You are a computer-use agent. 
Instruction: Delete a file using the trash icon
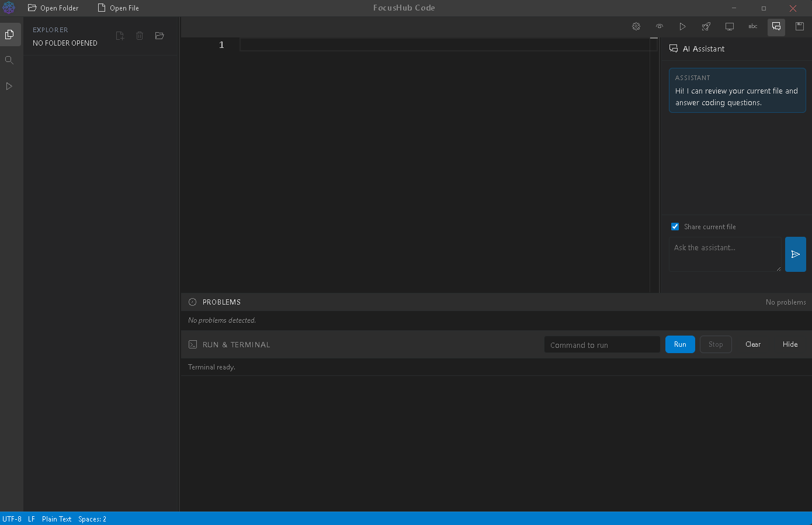click(x=140, y=36)
